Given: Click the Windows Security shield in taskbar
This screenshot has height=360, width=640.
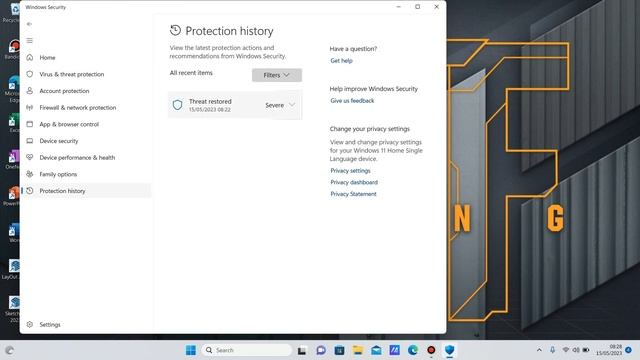Looking at the screenshot, I should (x=449, y=350).
